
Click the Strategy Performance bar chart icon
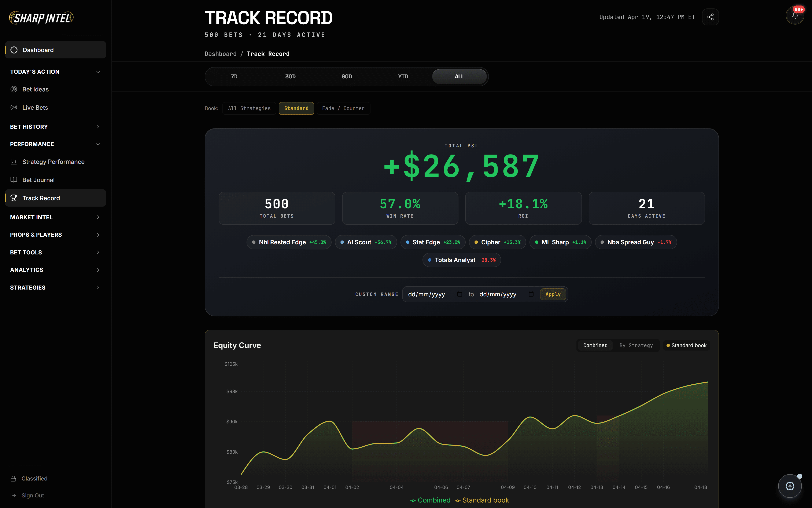(x=14, y=162)
